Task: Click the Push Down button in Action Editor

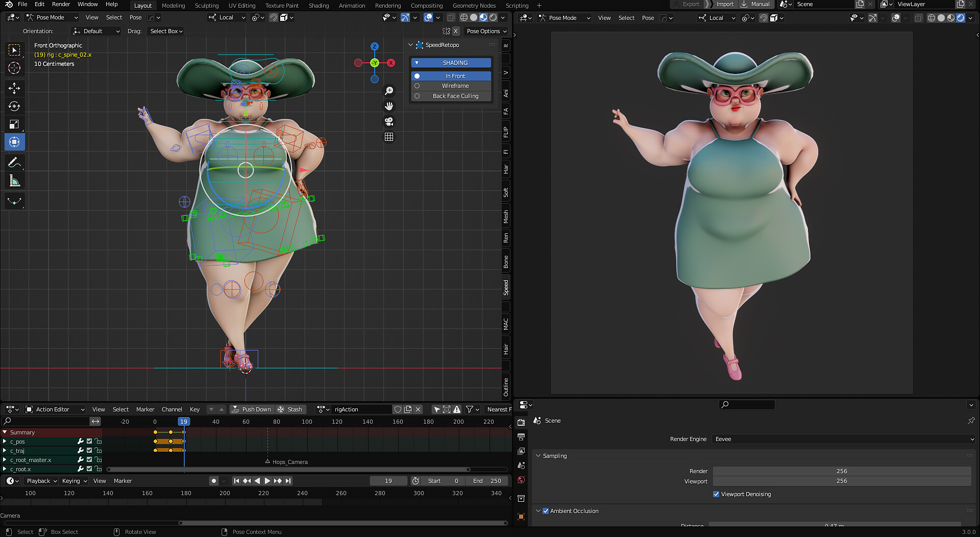Action: point(252,409)
